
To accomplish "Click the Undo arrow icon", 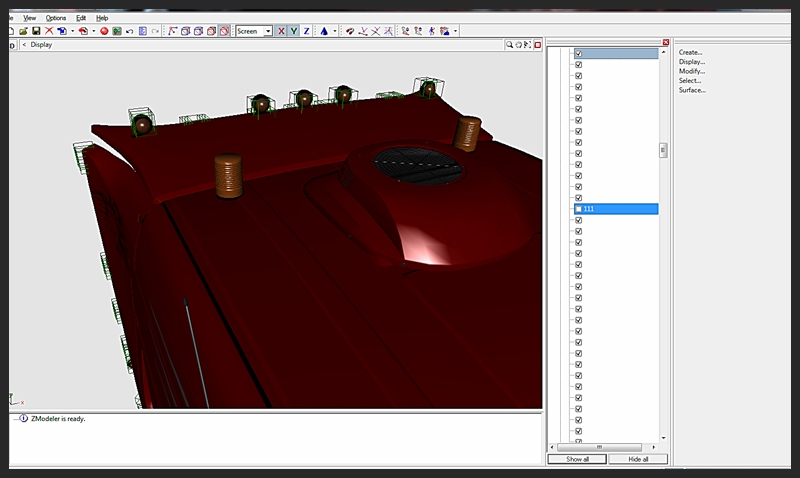I will pos(129,31).
